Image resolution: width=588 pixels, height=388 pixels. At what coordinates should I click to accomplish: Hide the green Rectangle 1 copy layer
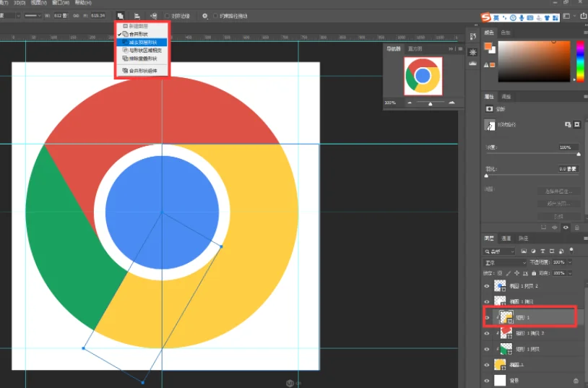click(487, 349)
